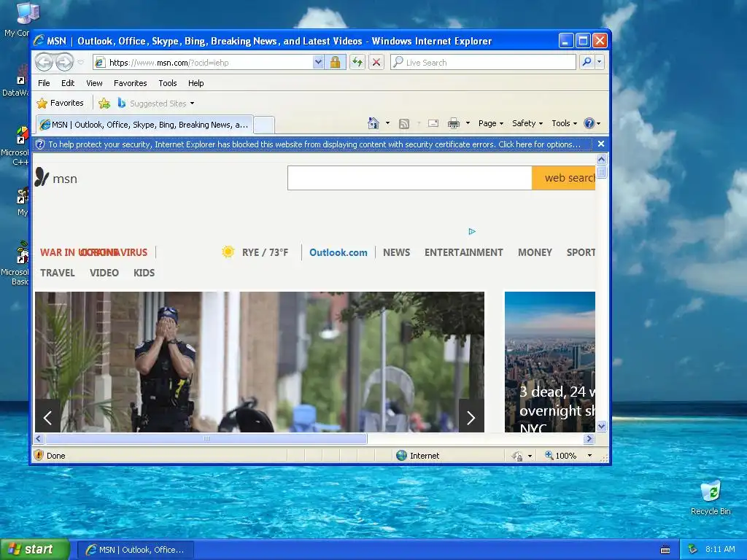Click the security lock icon
The image size is (747, 560).
tap(335, 63)
